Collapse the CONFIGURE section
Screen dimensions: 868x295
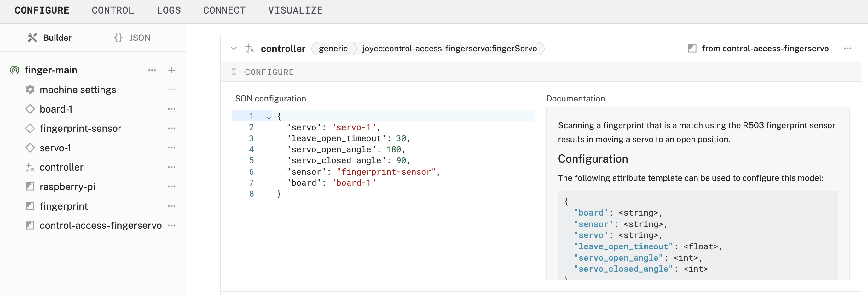[234, 72]
